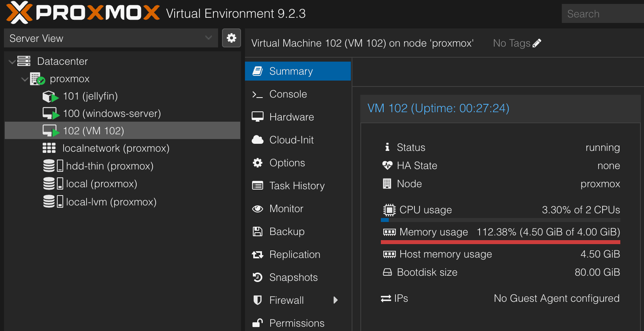
Task: Click the red Memory usage bar
Action: [501, 242]
